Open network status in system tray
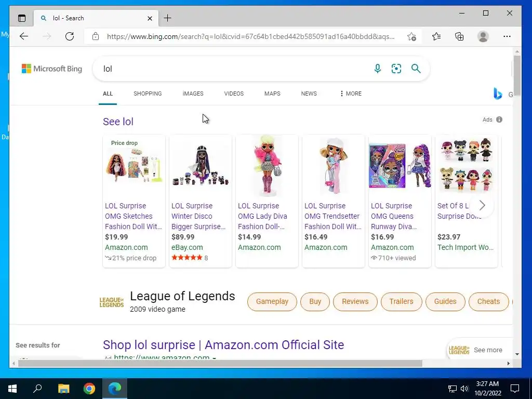 click(x=453, y=389)
